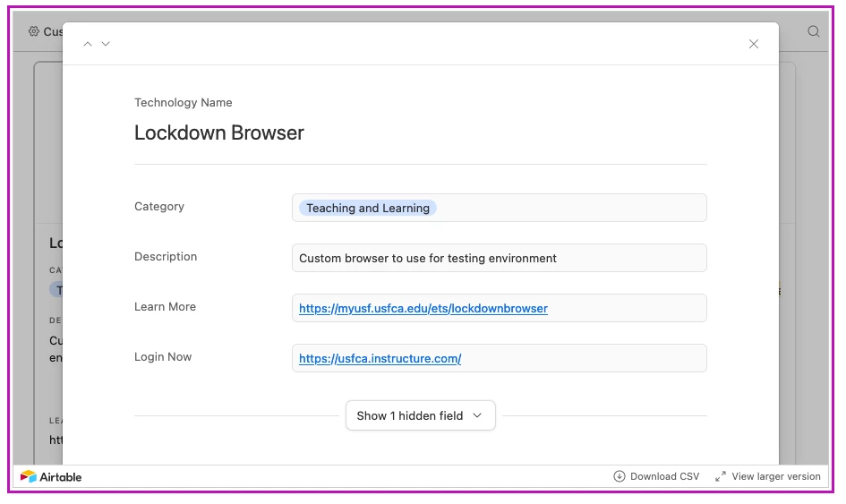Click the Download CSV text
This screenshot has width=846, height=504.
click(664, 476)
